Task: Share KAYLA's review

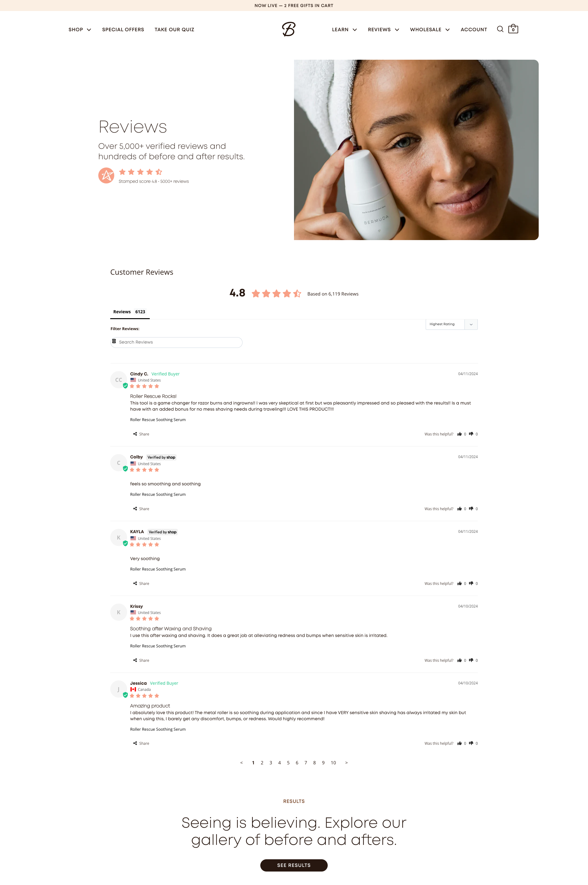Action: pos(141,583)
